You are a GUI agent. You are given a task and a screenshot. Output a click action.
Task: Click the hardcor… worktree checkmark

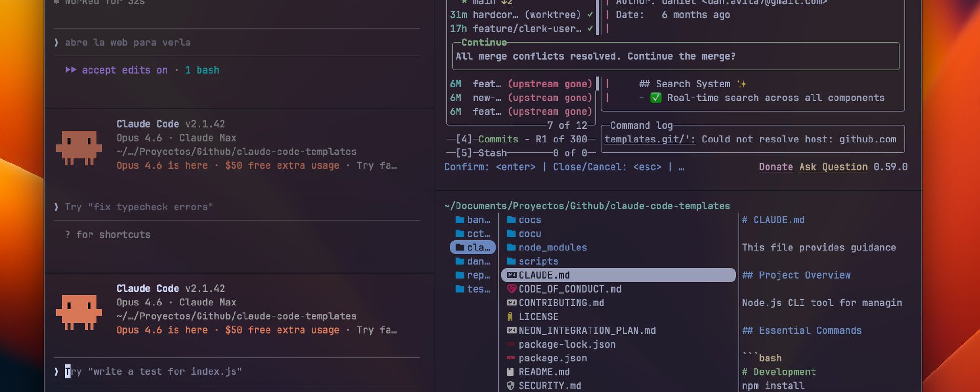coord(590,15)
